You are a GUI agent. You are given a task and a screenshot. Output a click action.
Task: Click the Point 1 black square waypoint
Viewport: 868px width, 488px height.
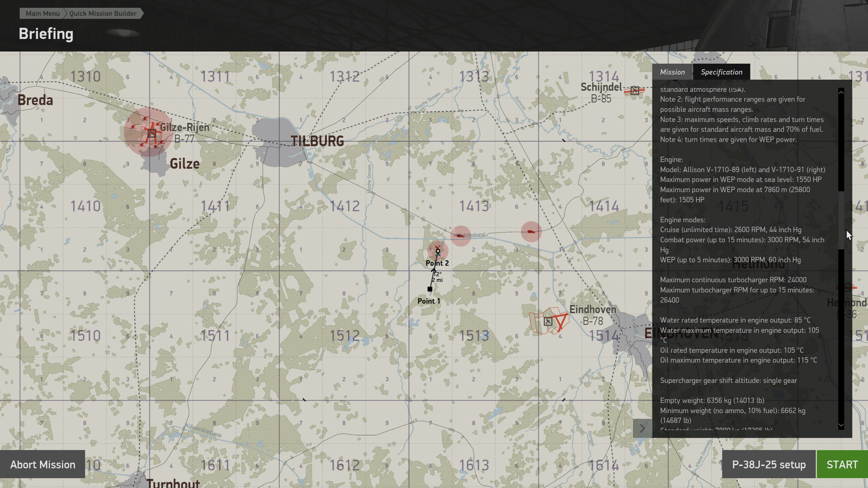coord(430,289)
